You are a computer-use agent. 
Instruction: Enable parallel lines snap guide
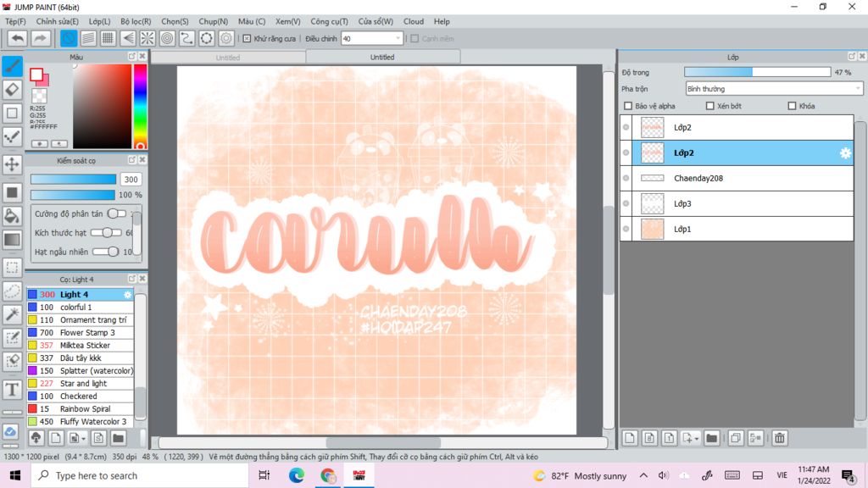(88, 38)
